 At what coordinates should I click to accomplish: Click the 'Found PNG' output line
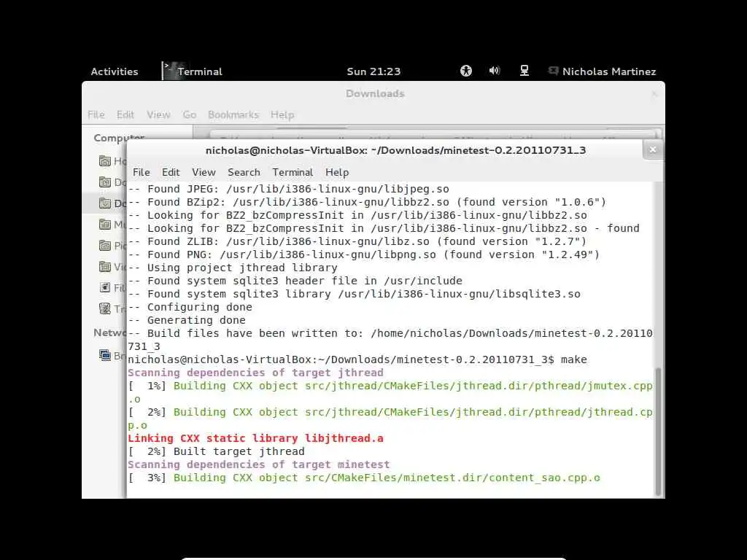[x=364, y=254]
